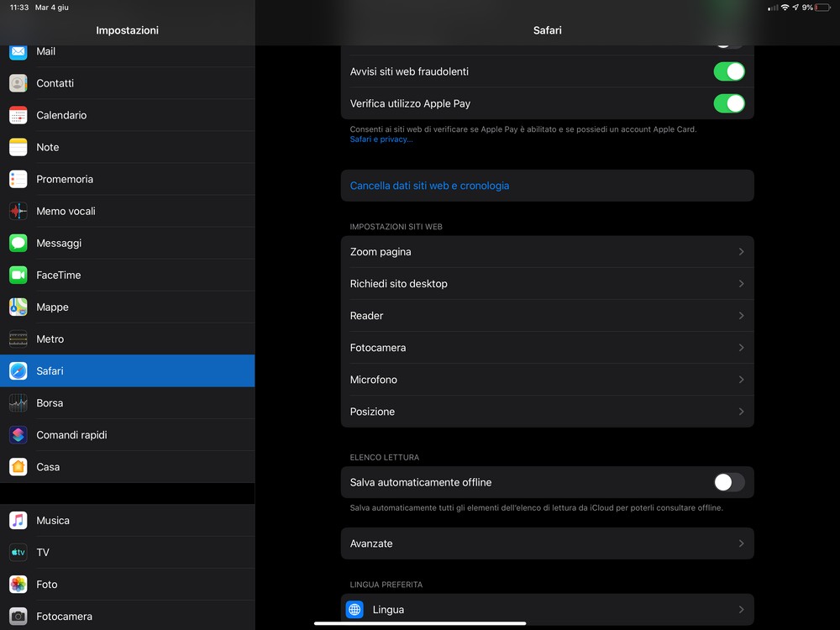Tap the Safari compass icon
This screenshot has width=840, height=630.
(x=18, y=370)
